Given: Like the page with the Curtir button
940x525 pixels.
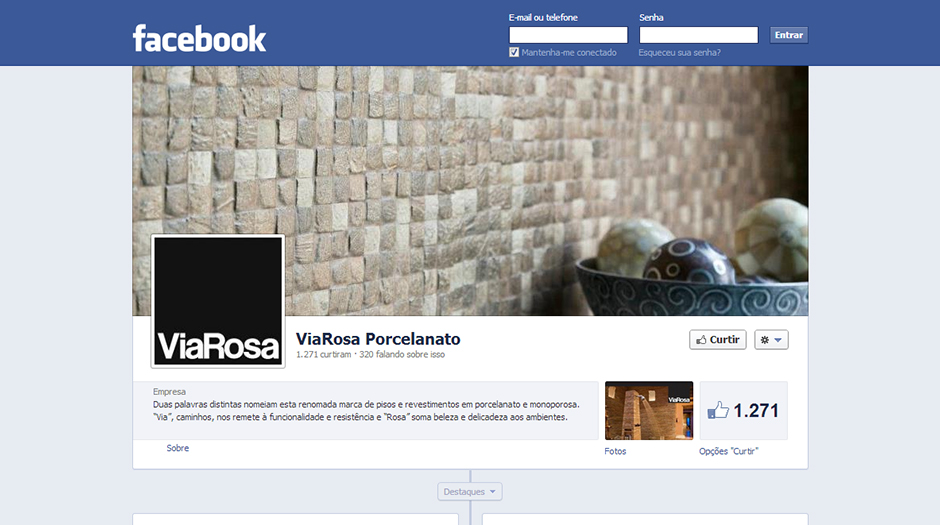Looking at the screenshot, I should [718, 340].
